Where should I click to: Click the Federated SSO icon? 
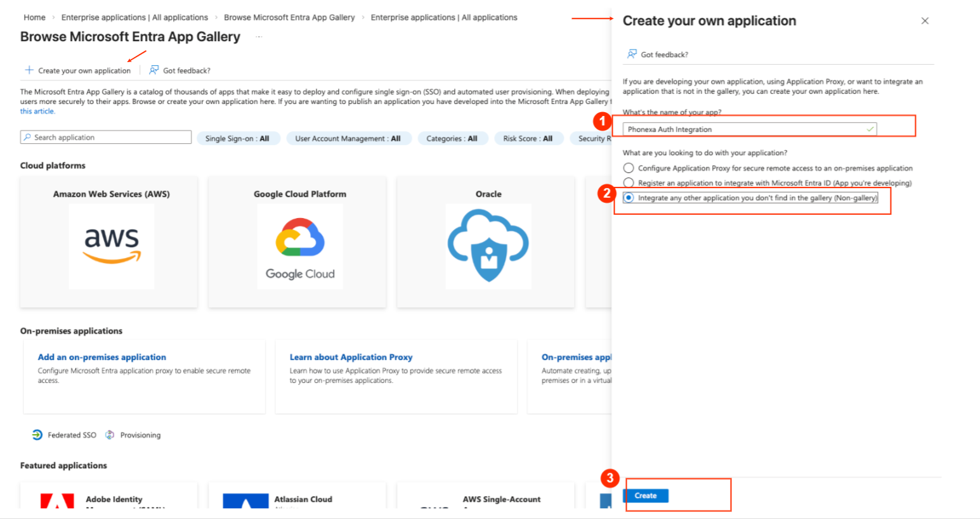pos(37,435)
